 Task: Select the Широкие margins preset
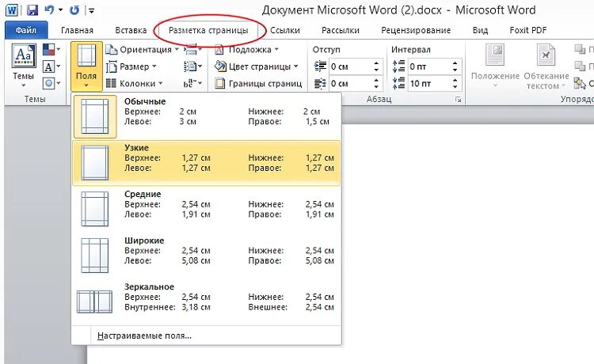pyautogui.click(x=206, y=256)
